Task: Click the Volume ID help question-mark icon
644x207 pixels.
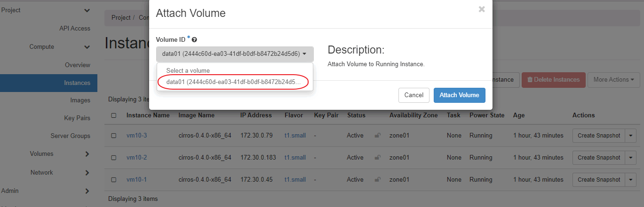Action: click(194, 40)
